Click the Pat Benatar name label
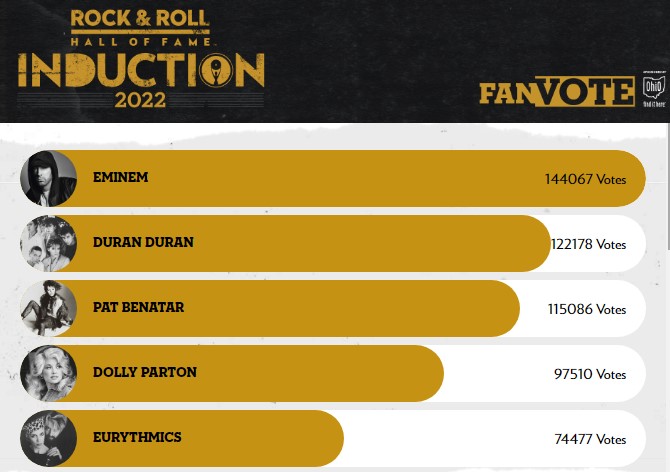Screen dimensions: 670x472 click(138, 307)
